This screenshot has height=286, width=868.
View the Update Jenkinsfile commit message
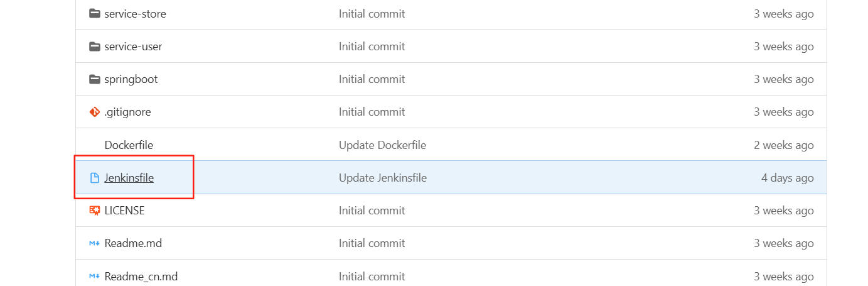(x=383, y=178)
